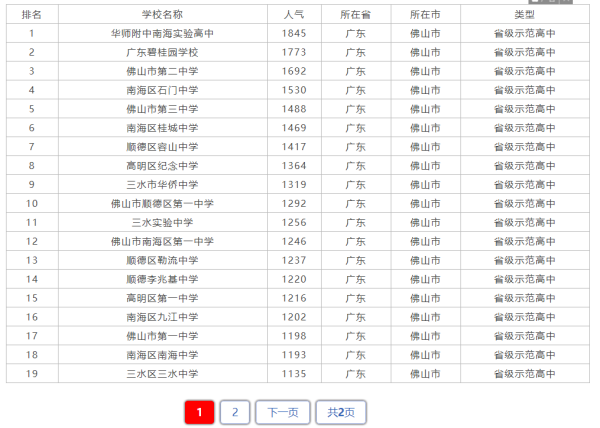This screenshot has width=600, height=428.
Task: Select school 三水市华侨中学
Action: tap(162, 185)
